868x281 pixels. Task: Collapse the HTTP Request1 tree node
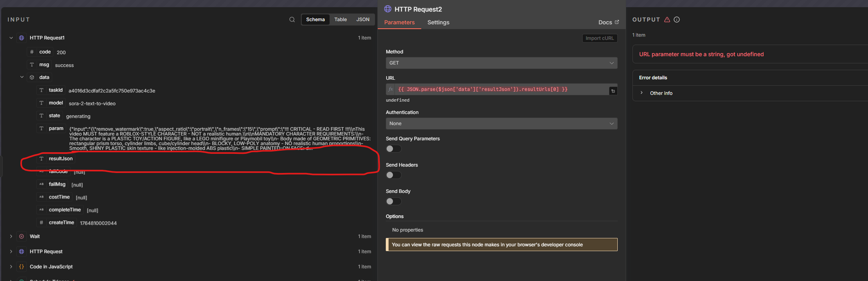tap(11, 38)
